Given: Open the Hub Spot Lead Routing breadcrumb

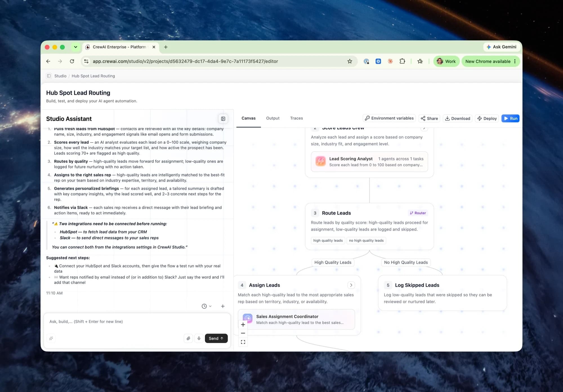Looking at the screenshot, I should tap(93, 76).
